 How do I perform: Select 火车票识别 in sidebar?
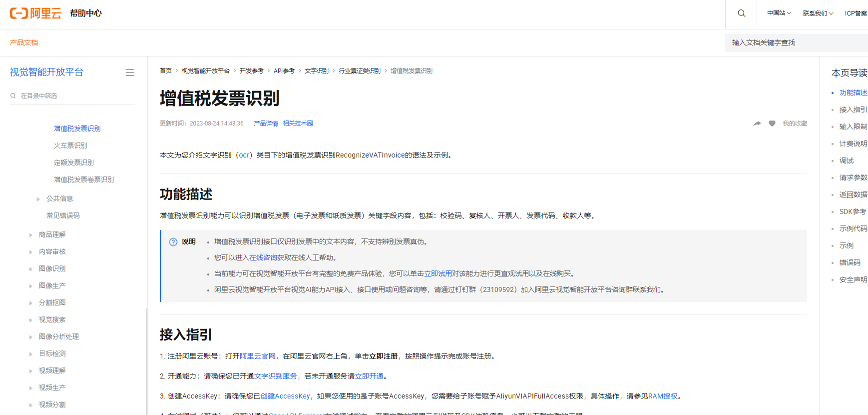pos(70,146)
